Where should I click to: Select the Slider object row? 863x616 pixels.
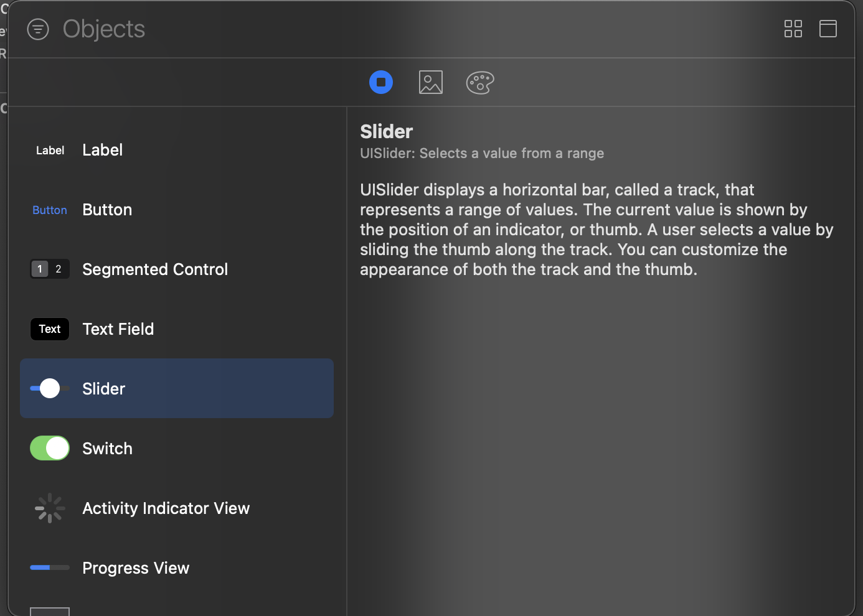(x=177, y=388)
